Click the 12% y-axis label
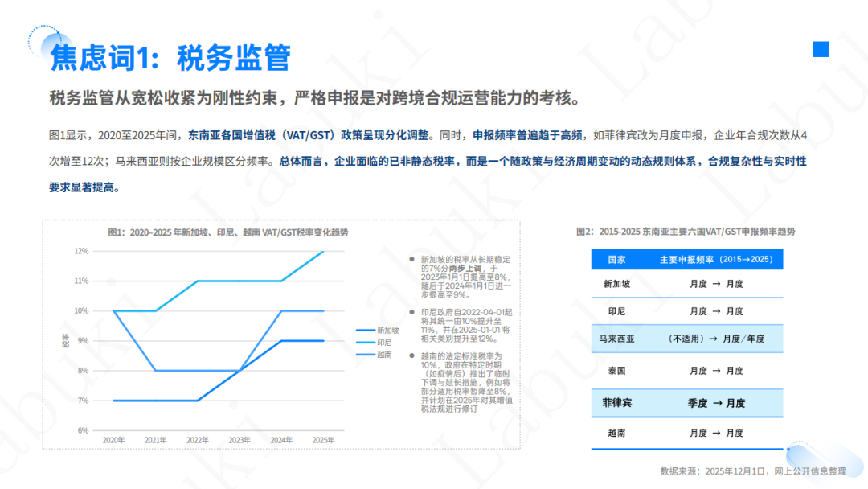 point(81,252)
